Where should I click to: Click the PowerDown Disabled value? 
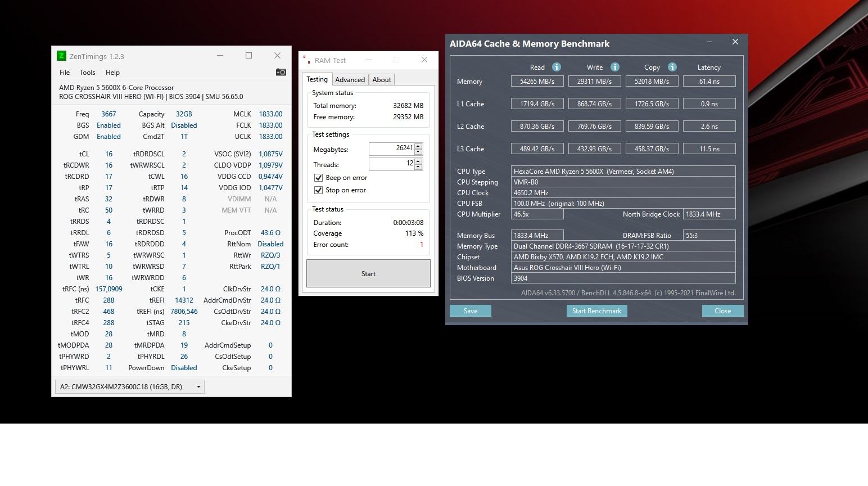[x=184, y=368]
